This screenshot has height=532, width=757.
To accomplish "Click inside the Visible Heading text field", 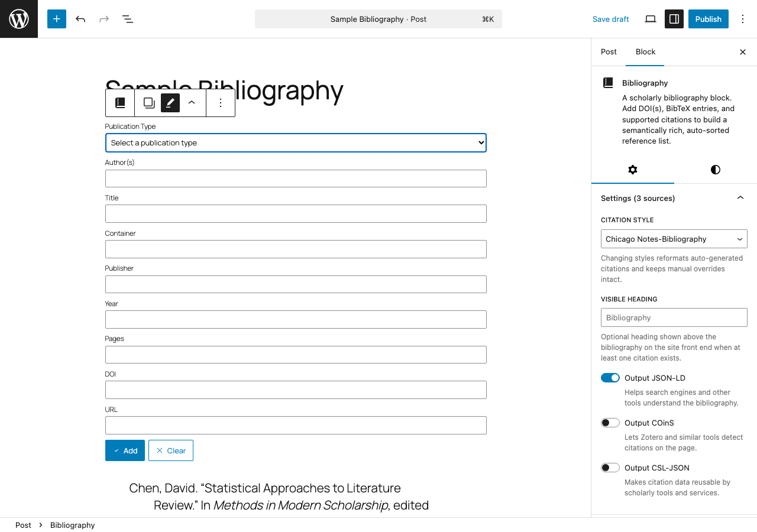I will [674, 317].
